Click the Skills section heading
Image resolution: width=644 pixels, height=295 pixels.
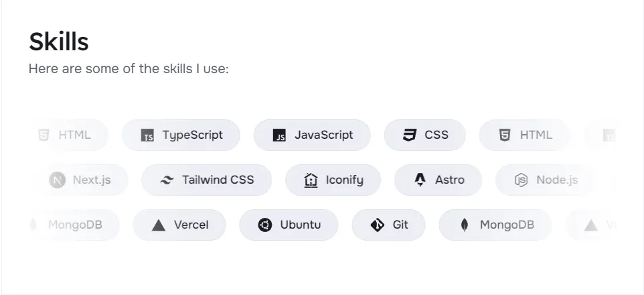pyautogui.click(x=59, y=42)
